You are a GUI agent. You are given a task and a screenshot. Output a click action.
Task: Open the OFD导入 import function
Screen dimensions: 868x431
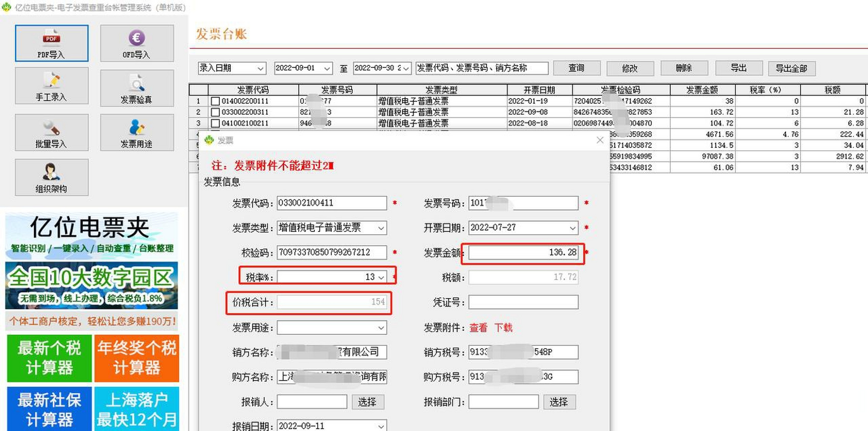[x=136, y=43]
